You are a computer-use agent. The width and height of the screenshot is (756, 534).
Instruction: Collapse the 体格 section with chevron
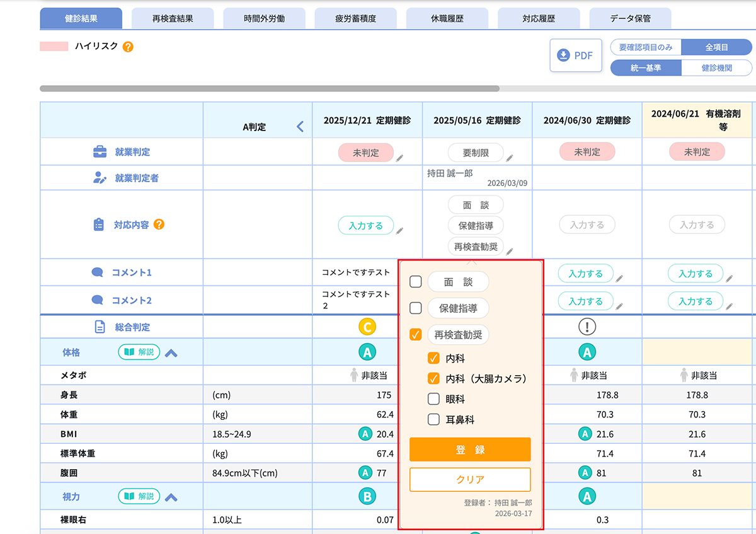(x=171, y=353)
